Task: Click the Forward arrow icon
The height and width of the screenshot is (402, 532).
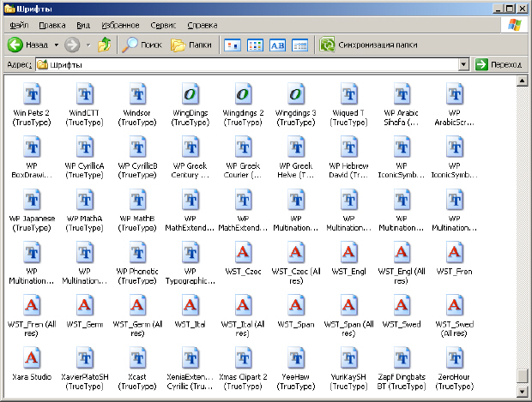Action: 72,45
